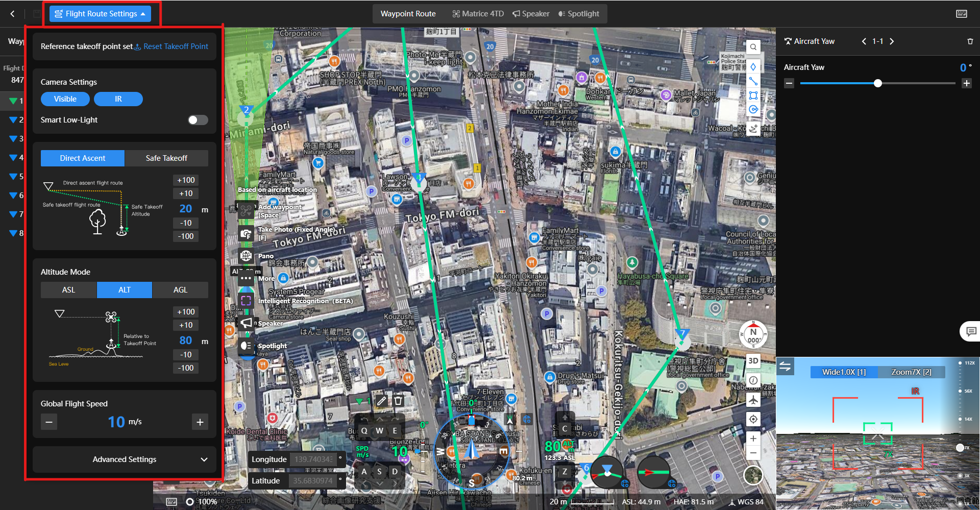Select the line drawing map tool

(753, 81)
